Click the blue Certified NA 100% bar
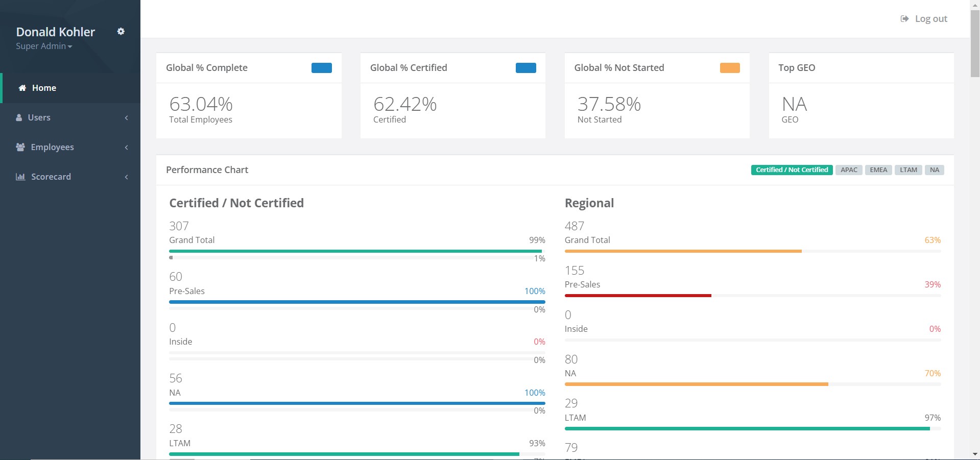 click(x=357, y=403)
